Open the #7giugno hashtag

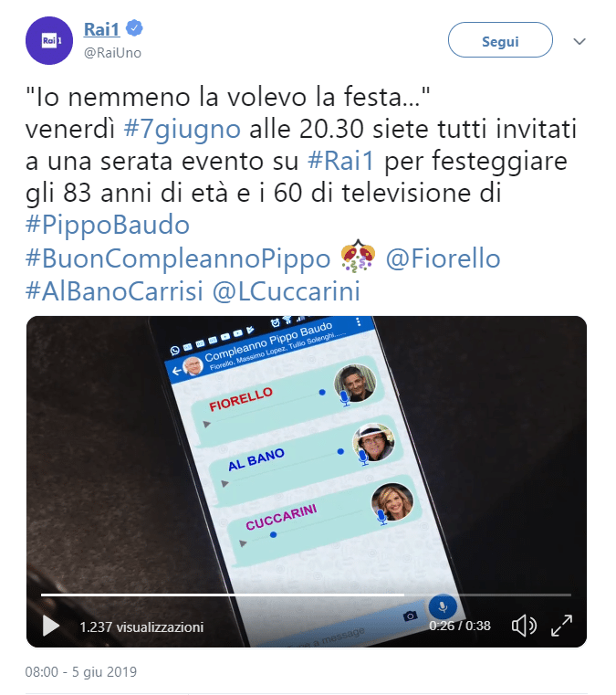click(182, 129)
